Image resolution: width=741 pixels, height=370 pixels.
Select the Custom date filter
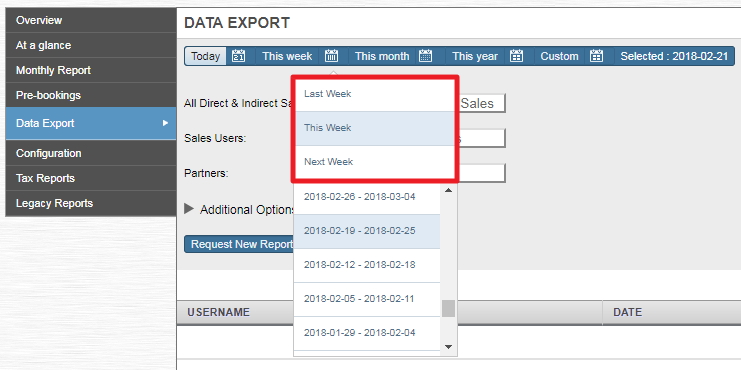[560, 56]
